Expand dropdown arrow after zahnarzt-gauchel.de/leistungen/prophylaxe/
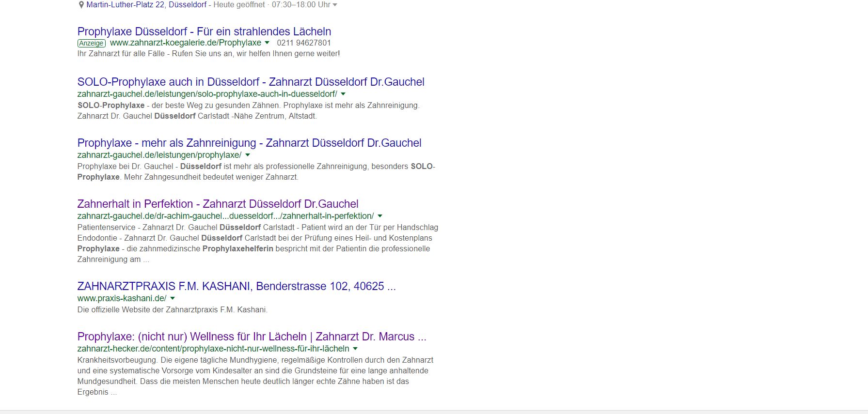The image size is (868, 414). (x=248, y=155)
